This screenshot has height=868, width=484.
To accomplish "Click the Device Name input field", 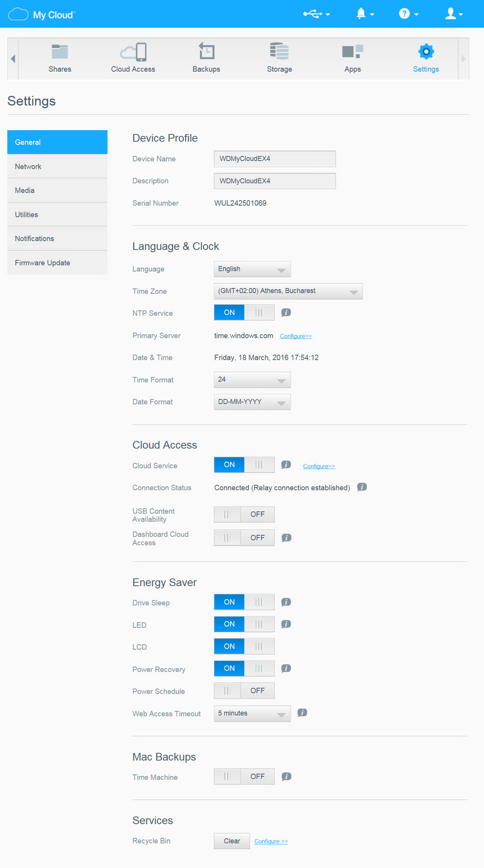I will 275,159.
